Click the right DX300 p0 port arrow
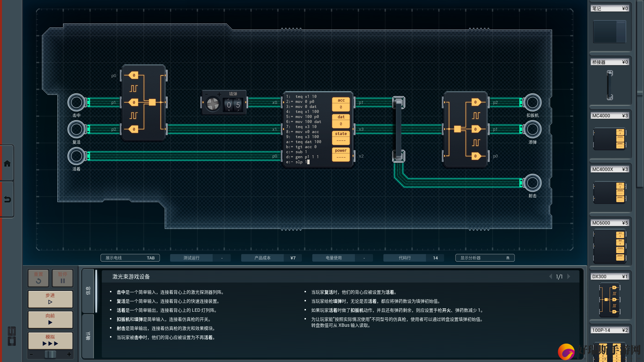This screenshot has height=362, width=644. (476, 156)
